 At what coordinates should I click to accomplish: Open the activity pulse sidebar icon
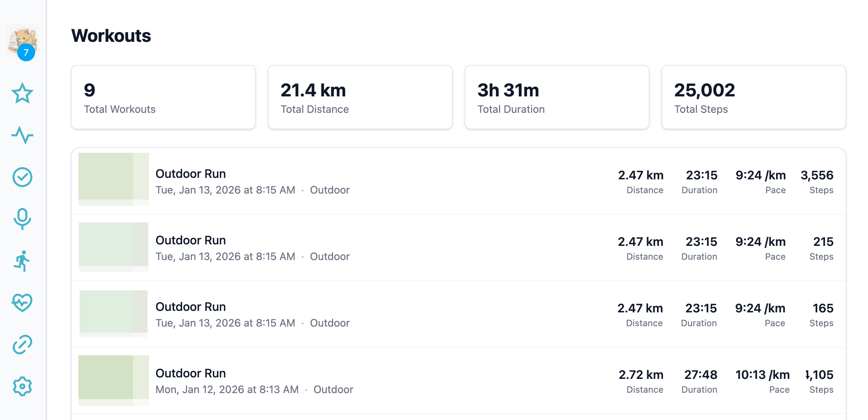pyautogui.click(x=22, y=135)
